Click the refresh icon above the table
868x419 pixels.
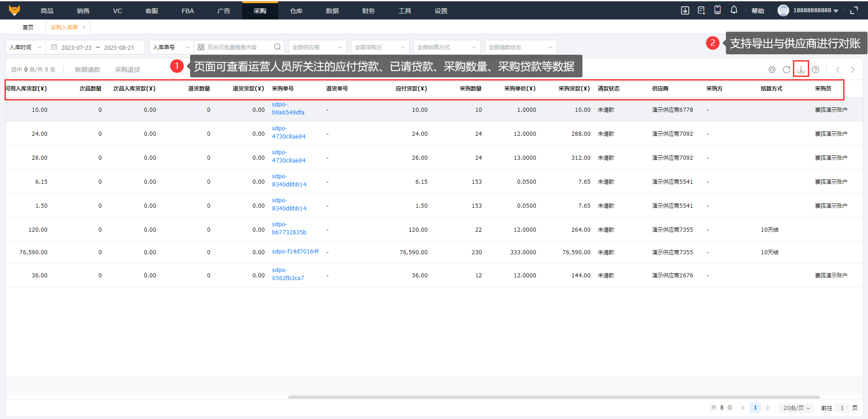pos(787,70)
